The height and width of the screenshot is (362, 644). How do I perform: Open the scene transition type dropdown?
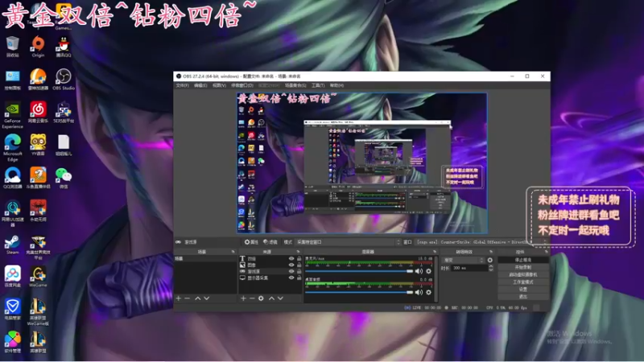click(x=463, y=260)
